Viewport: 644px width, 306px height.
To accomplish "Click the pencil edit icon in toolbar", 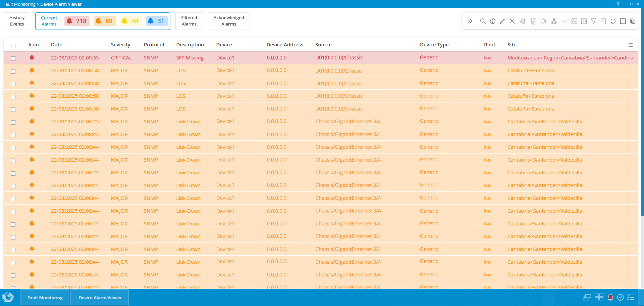I will (502, 21).
